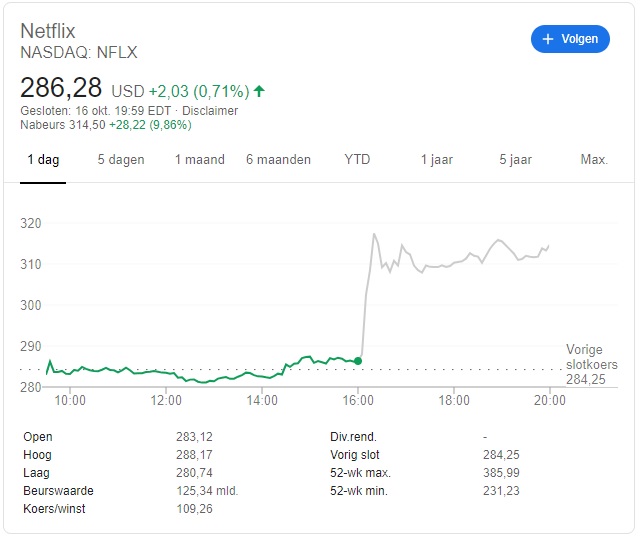The height and width of the screenshot is (537, 640).
Task: Switch to the 1 maand range
Action: click(x=200, y=159)
